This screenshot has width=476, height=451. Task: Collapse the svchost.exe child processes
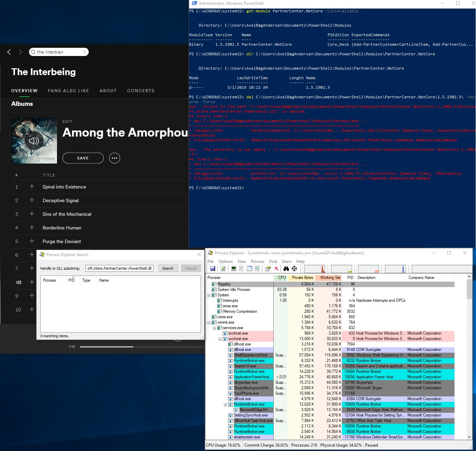point(220,339)
